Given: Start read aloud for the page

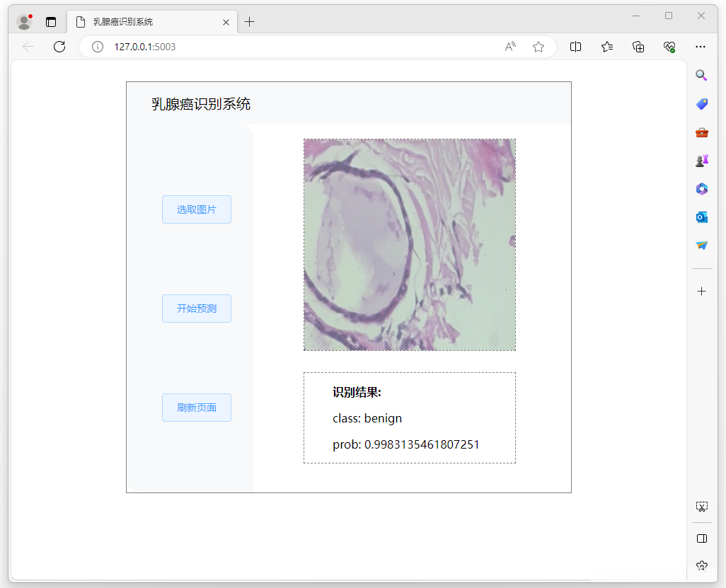Looking at the screenshot, I should (509, 47).
